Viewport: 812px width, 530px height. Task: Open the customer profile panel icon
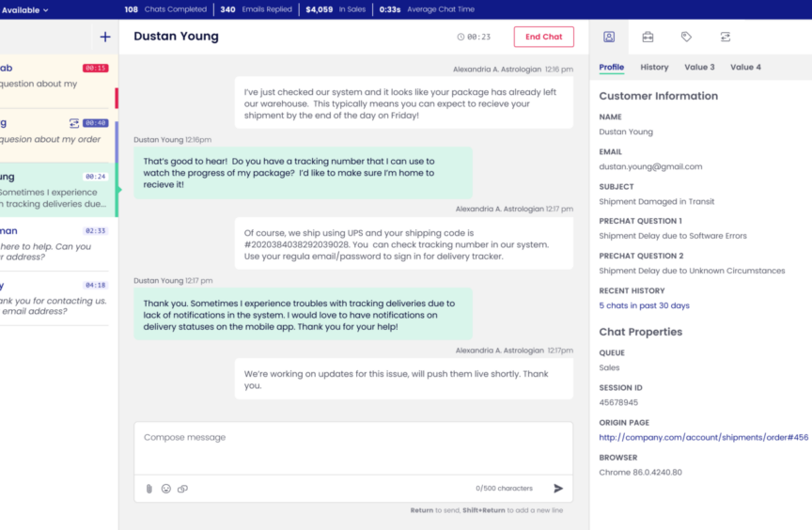[x=609, y=37]
